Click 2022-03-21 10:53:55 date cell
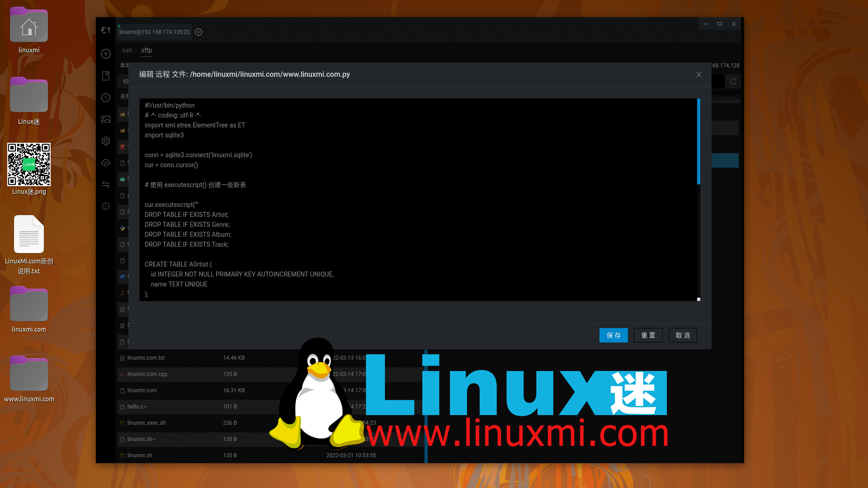Screen dimensions: 868x488 click(x=351, y=455)
